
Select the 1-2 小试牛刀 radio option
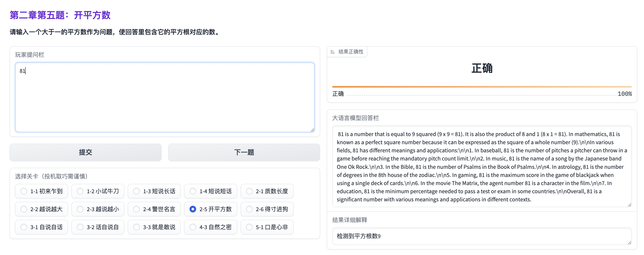[80, 191]
